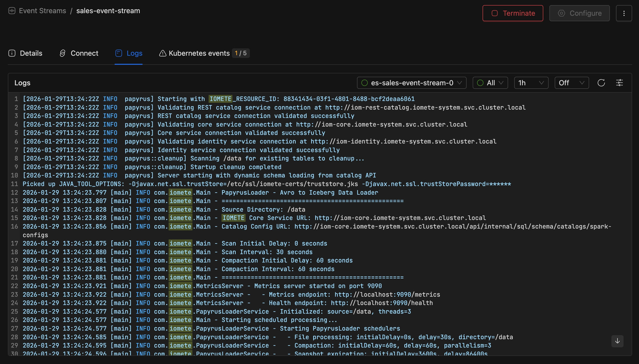Viewport: 639px width, 364px height.
Task: Switch to the Details tab
Action: coord(31,53)
